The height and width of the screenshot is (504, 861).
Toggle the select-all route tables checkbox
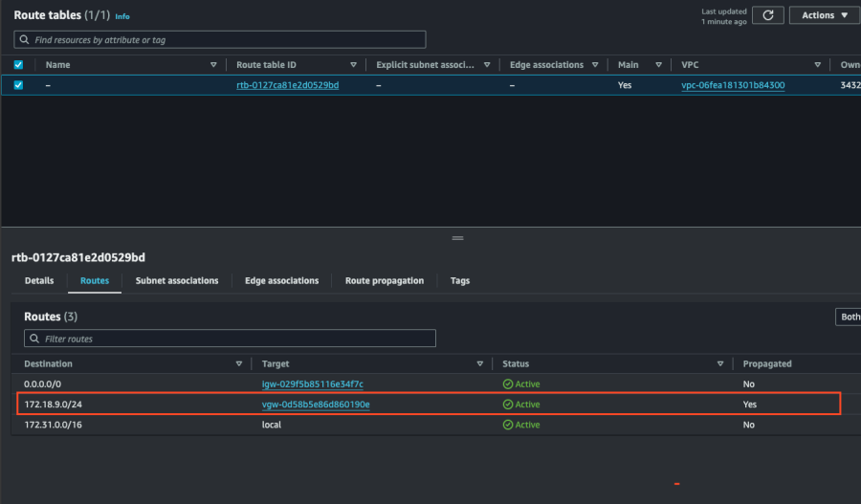coord(18,65)
